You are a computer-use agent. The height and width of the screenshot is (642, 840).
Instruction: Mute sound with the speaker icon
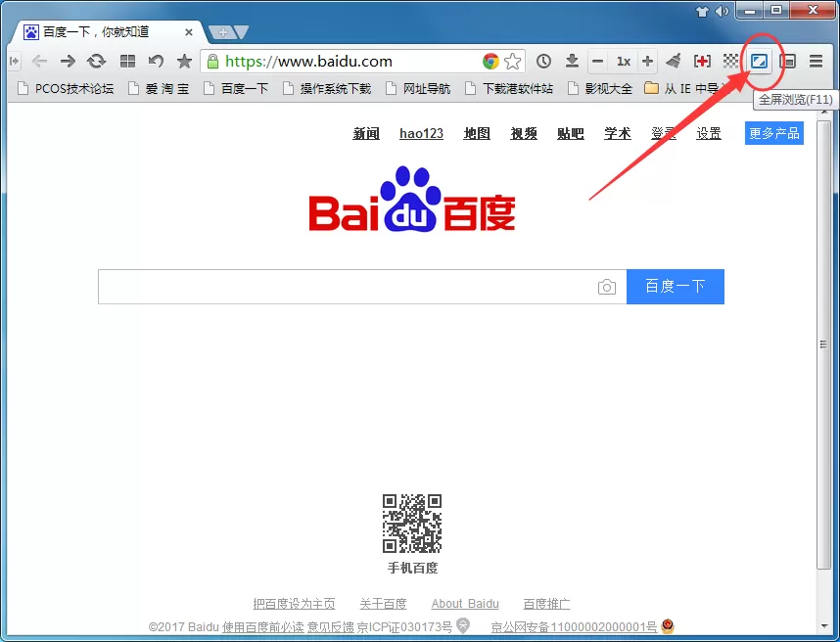tap(722, 11)
